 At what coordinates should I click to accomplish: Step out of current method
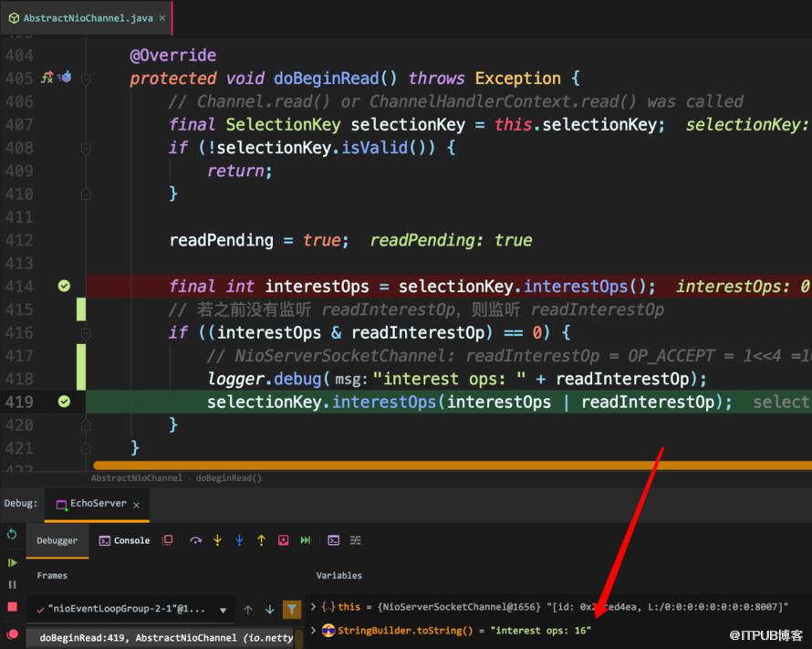pos(262,540)
